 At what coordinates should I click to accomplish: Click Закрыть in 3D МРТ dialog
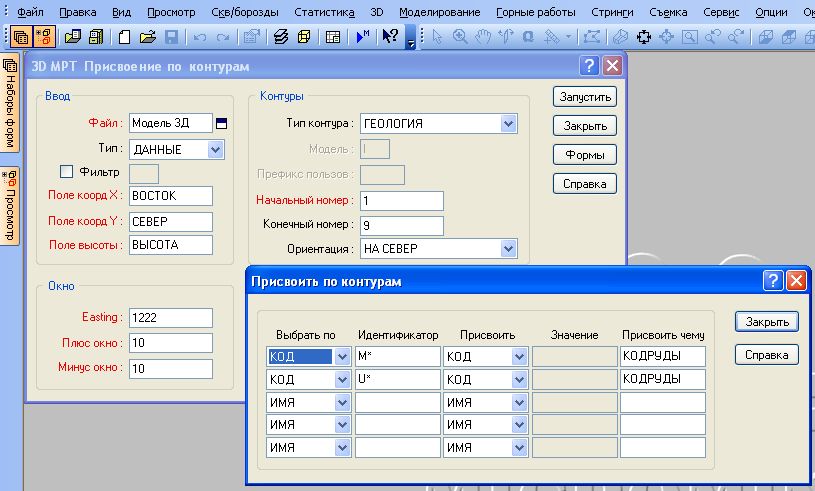[x=585, y=126]
